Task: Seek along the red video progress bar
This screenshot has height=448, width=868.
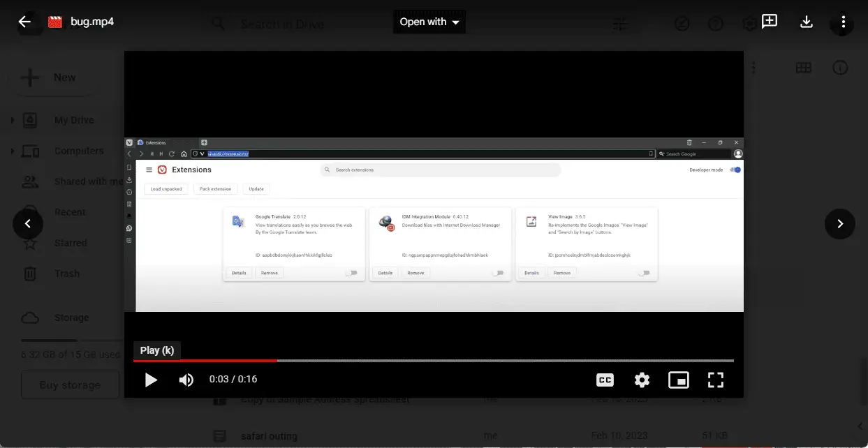Action: (x=434, y=361)
